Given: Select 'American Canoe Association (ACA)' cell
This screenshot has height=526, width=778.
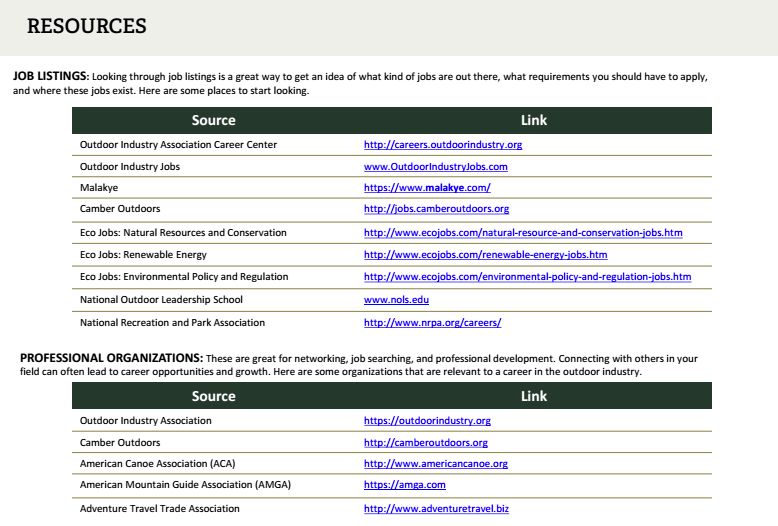Looking at the screenshot, I should point(157,464).
